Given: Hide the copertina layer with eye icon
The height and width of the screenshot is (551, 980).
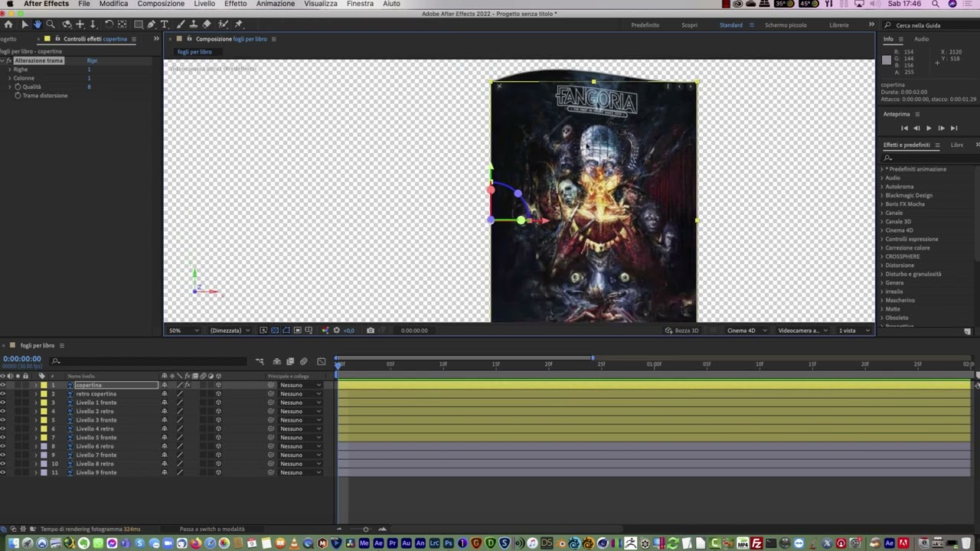Looking at the screenshot, I should (x=3, y=385).
